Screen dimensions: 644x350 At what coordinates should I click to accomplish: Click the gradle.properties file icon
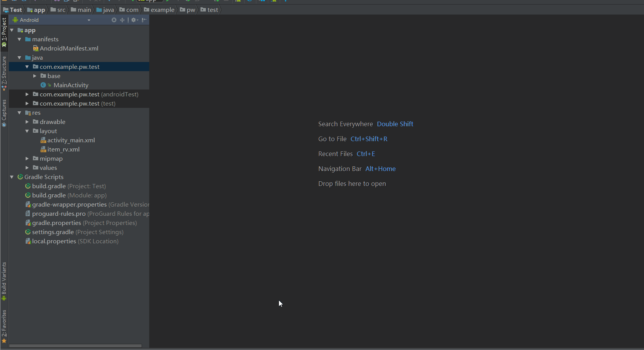[x=28, y=223]
